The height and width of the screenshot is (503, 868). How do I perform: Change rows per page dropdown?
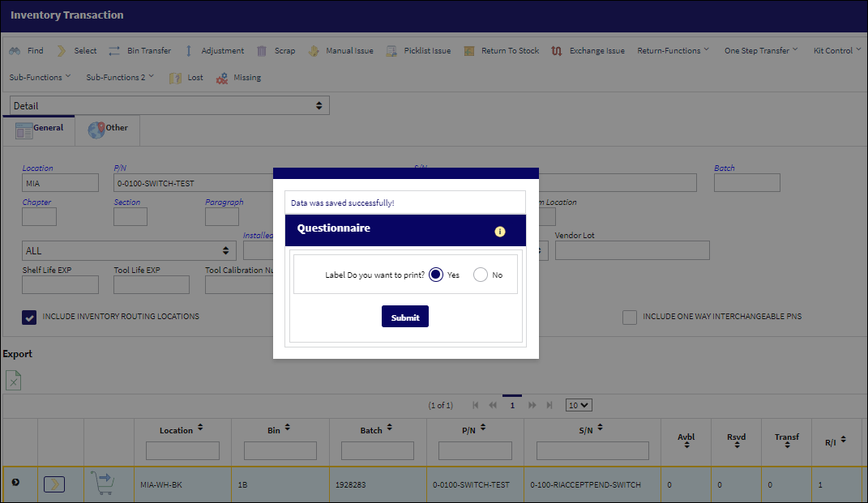579,405
